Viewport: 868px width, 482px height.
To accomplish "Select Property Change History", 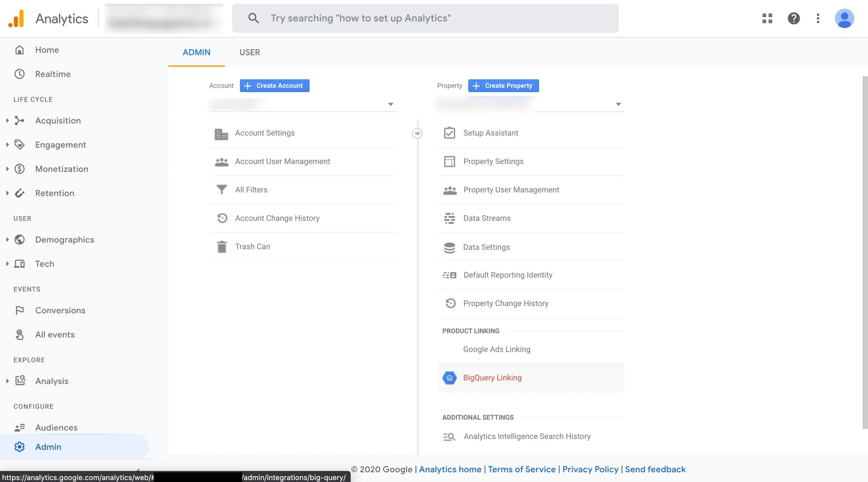I will coord(506,303).
